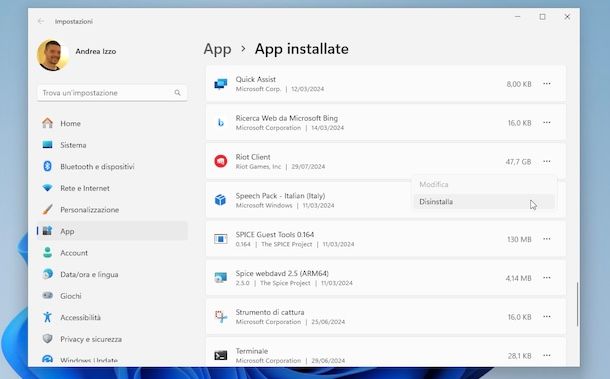610x379 pixels.
Task: Open more options for Quick Assist
Action: (547, 84)
